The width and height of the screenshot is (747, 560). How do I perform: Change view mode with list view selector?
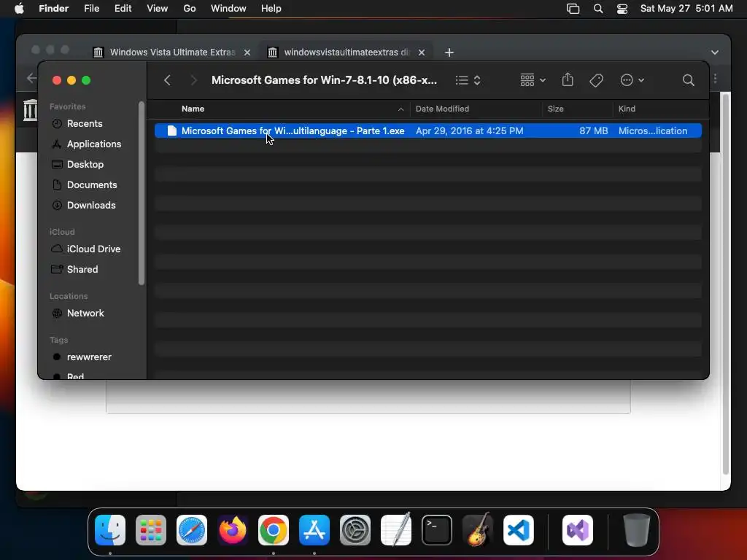[x=468, y=80]
